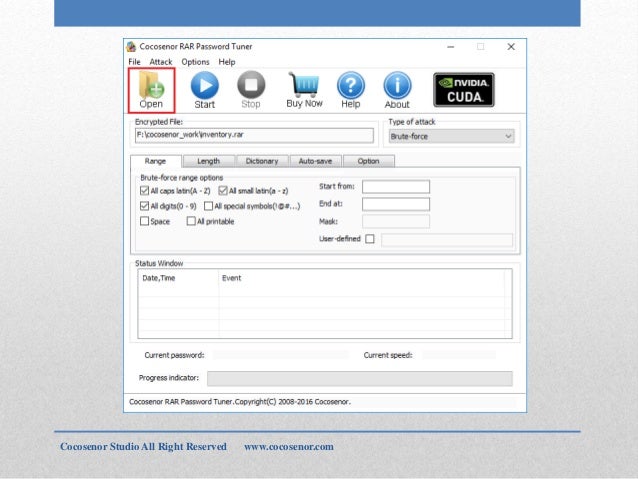Click the app icon in title bar
The width and height of the screenshot is (638, 479).
[x=131, y=47]
